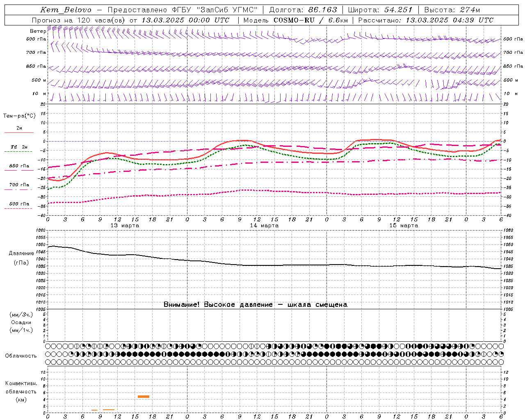Select the (км) unit label
The width and height of the screenshot is (525, 420).
(21, 399)
